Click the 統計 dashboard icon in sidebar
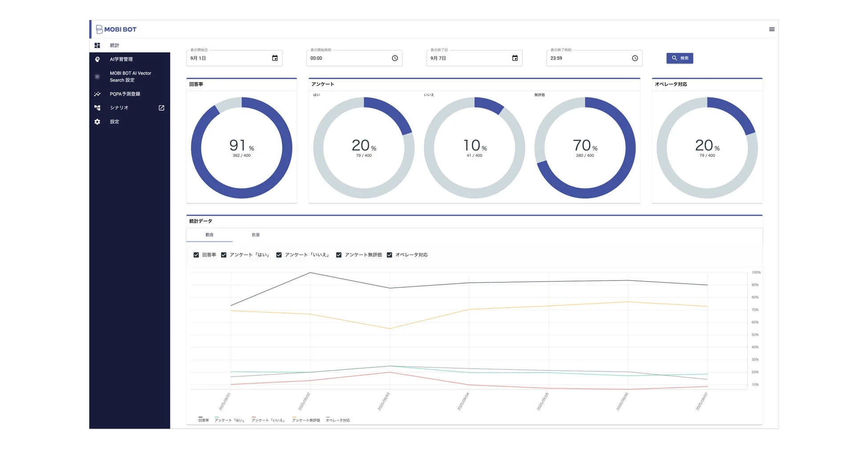Image resolution: width=868 pixels, height=454 pixels. [97, 45]
